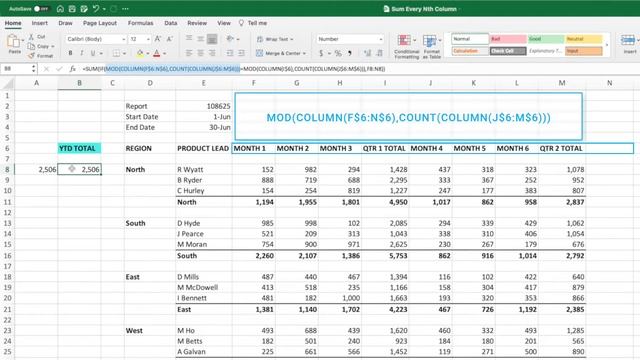
Task: Align text right
Action: click(x=212, y=53)
